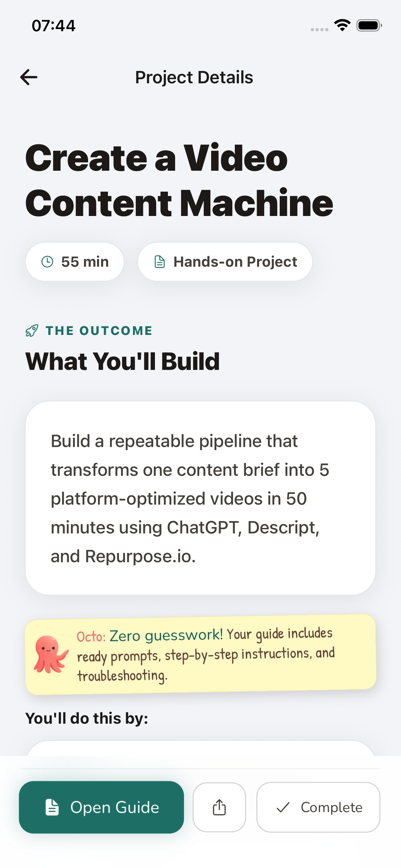Tap the share icon between the bottom buttons
The height and width of the screenshot is (868, 401).
219,807
